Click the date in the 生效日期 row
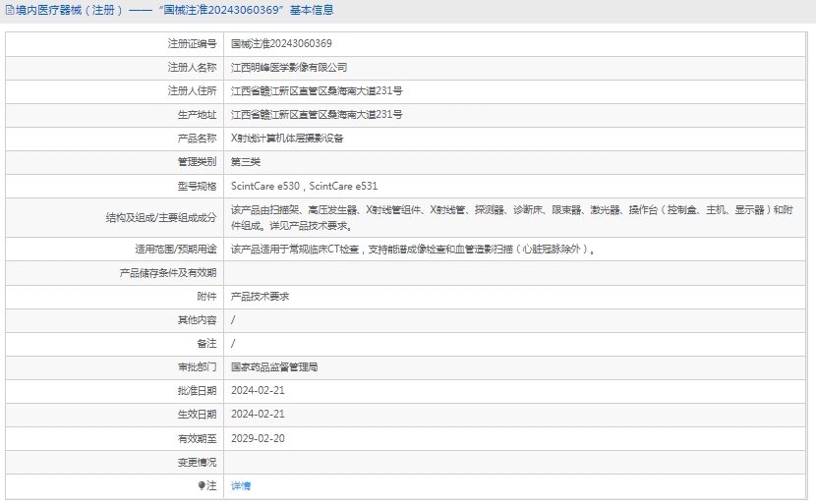 pyautogui.click(x=258, y=415)
